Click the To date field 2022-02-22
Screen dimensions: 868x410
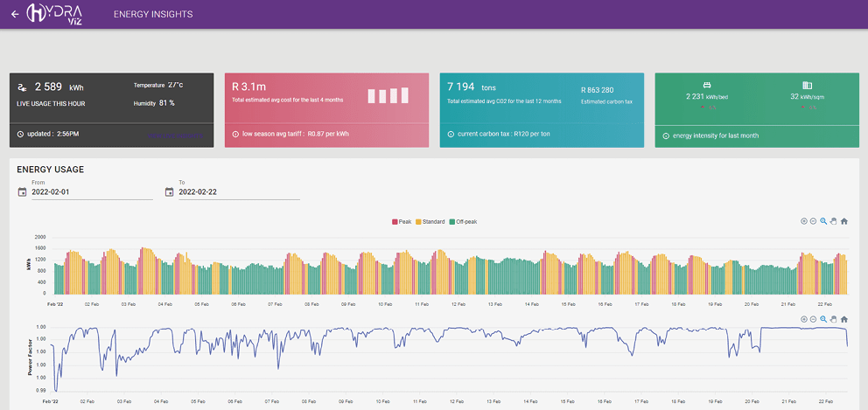click(x=238, y=191)
